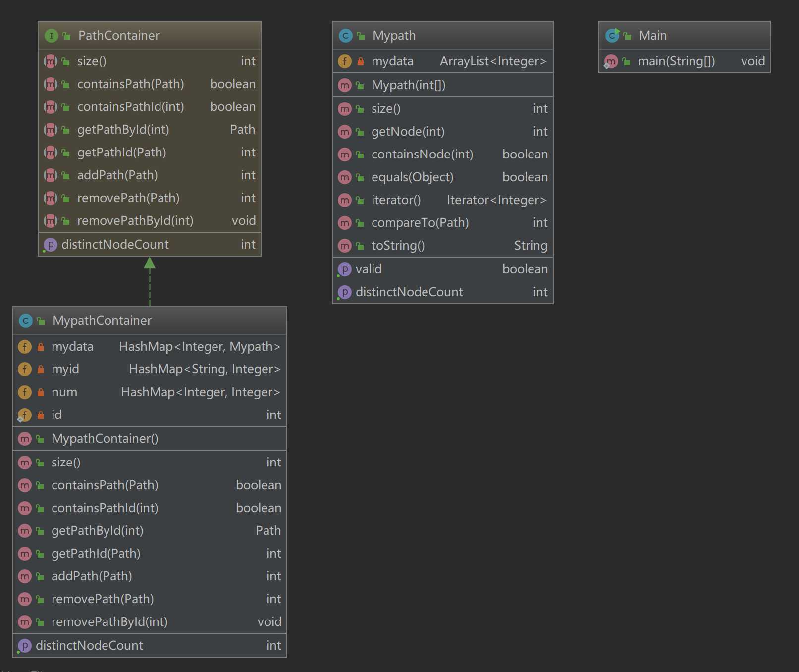
Task: Select the ArrayList<Integer> type of mydata
Action: tap(493, 61)
